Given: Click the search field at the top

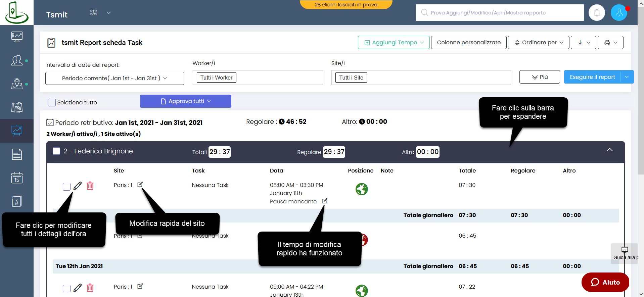Looking at the screenshot, I should [x=499, y=13].
